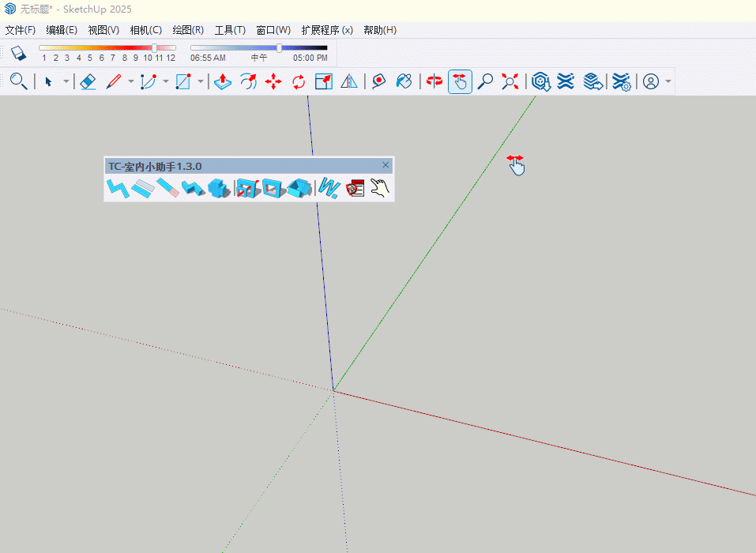The height and width of the screenshot is (553, 756).
Task: Activate the Move tool with four red arrows
Action: point(273,81)
